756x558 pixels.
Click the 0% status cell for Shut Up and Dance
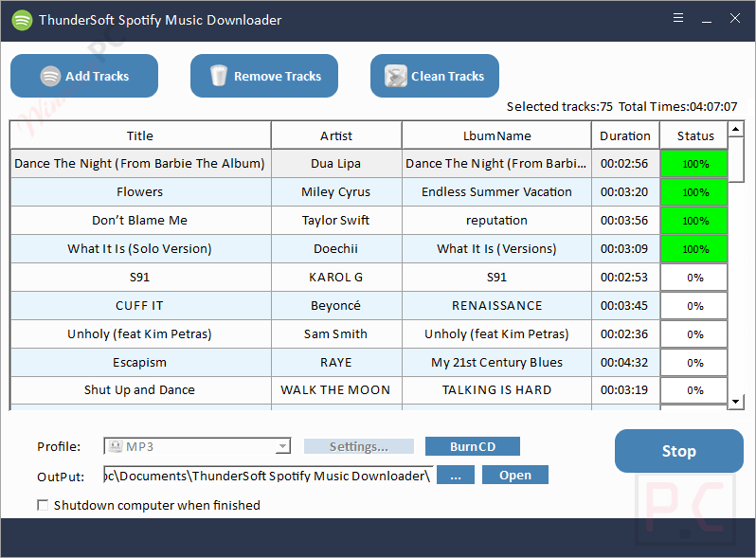point(694,390)
